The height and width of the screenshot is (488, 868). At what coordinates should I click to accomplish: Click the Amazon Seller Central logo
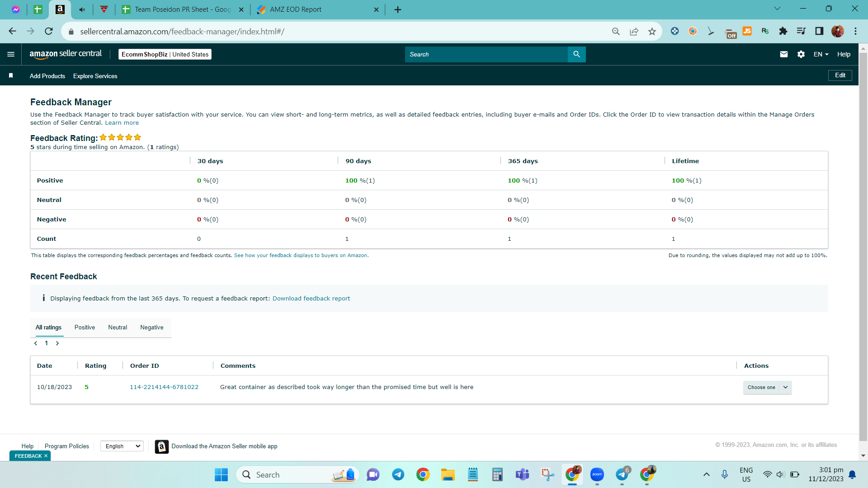66,54
